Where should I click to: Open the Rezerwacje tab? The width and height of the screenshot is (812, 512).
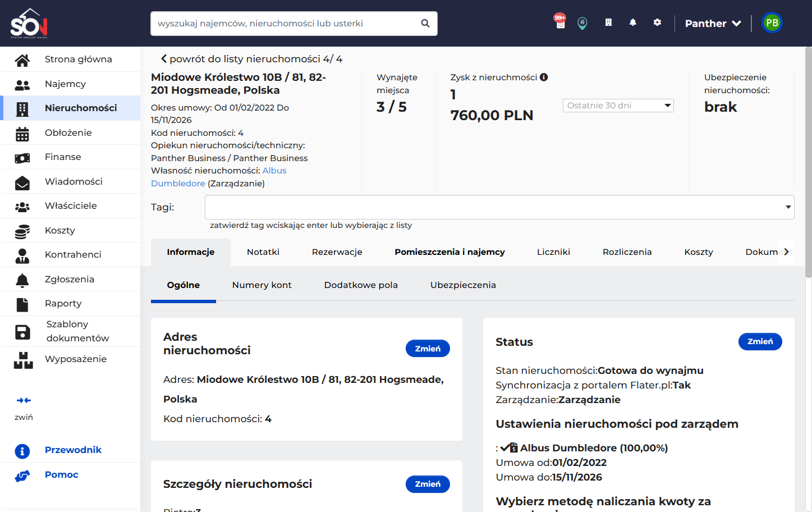click(337, 252)
